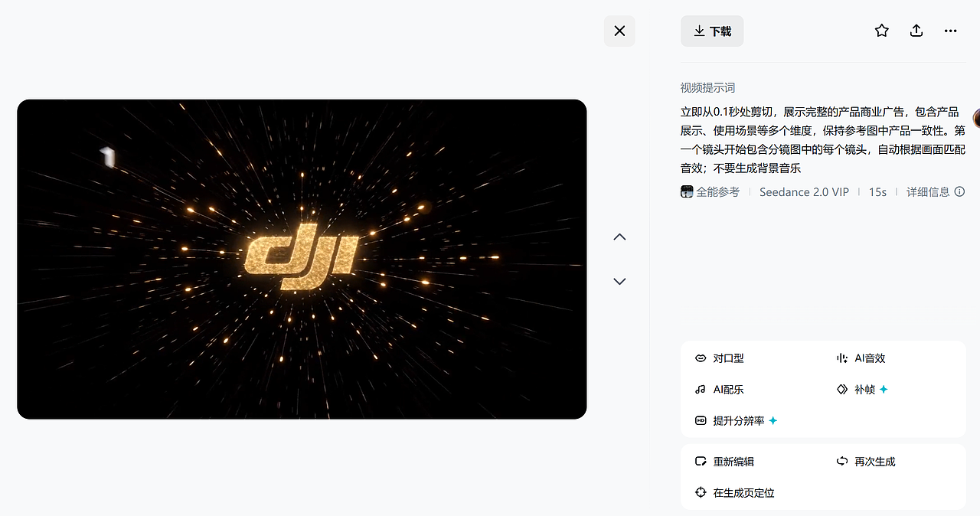Screen dimensions: 980x516
Task: Click the 全能参考 icon
Action: 687,192
